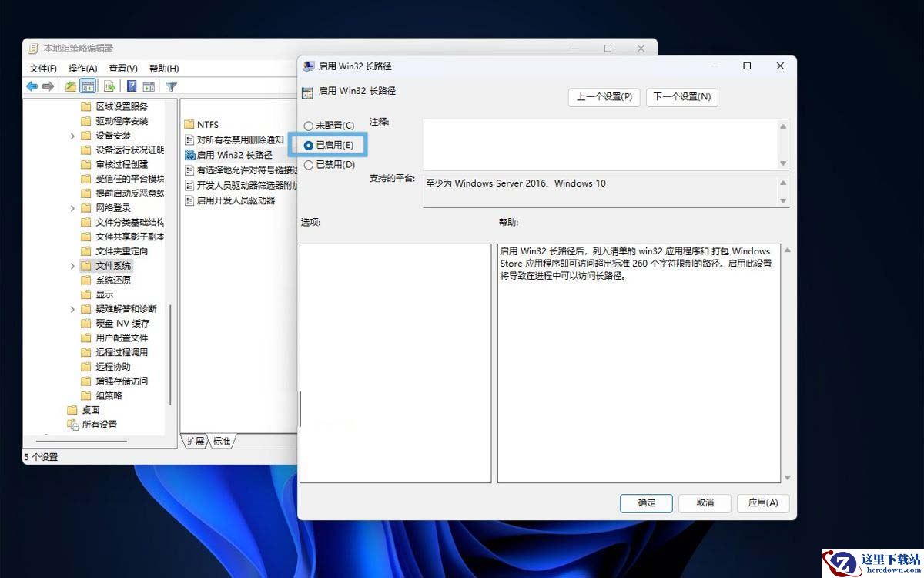This screenshot has height=578, width=924.
Task: Select the 已禁用(D) radio button
Action: coord(309,165)
